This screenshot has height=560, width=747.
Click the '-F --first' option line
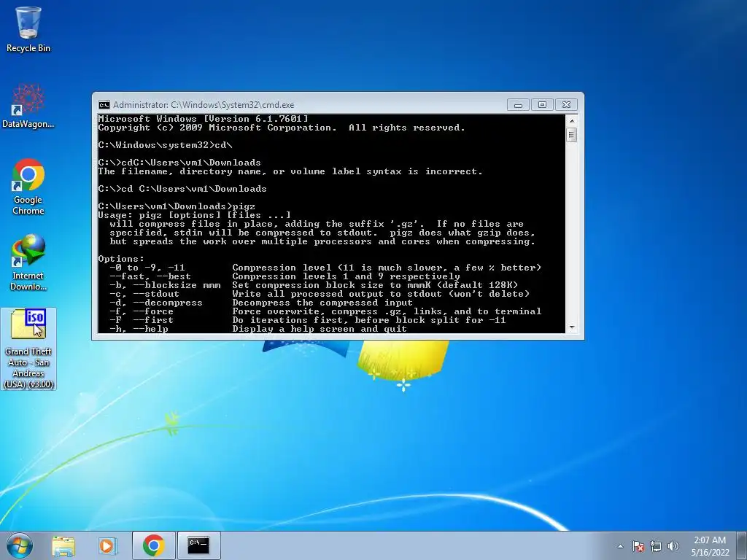pyautogui.click(x=308, y=321)
